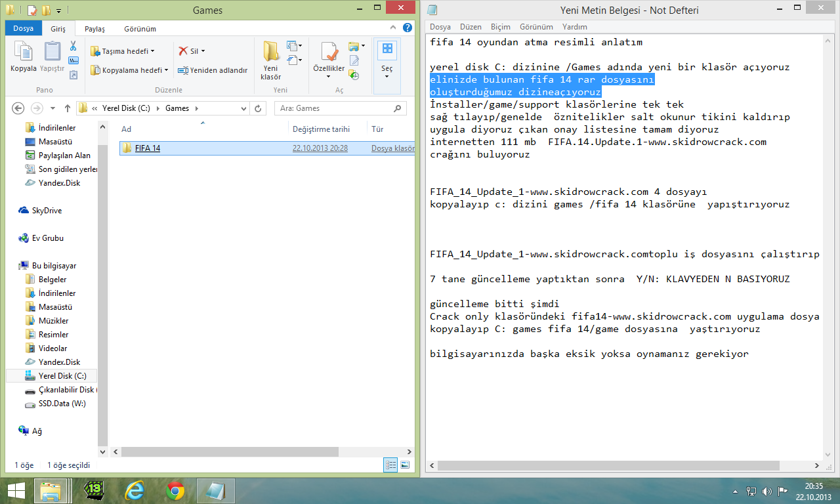Click Yerel Disk (C:) in address breadcrumb
Image resolution: width=840 pixels, height=504 pixels.
[127, 108]
